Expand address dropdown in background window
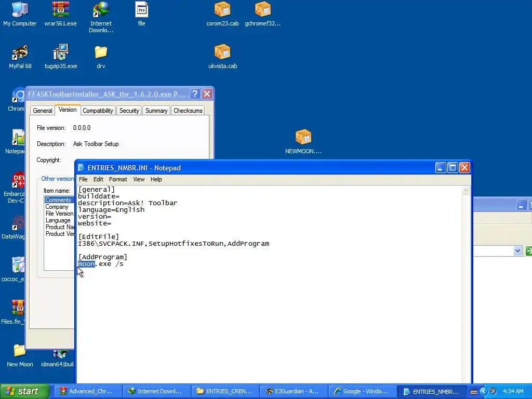 [x=517, y=251]
